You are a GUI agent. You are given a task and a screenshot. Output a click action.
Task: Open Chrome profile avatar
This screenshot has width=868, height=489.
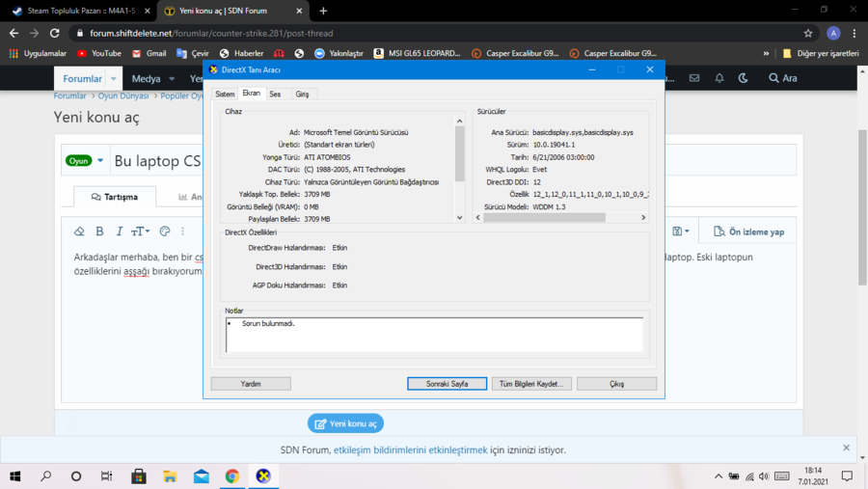coord(833,33)
